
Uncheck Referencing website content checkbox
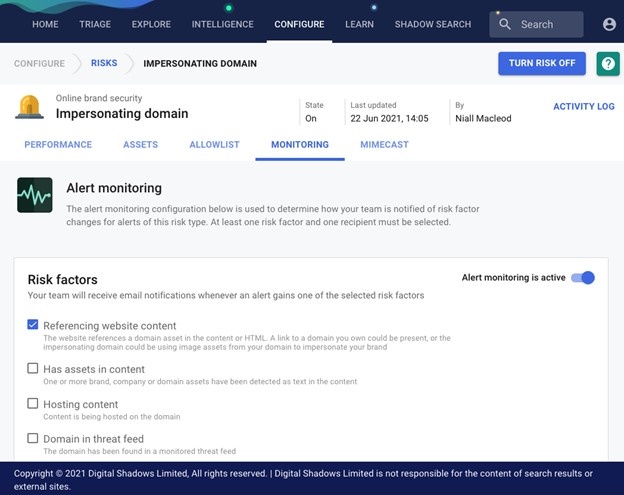tap(33, 325)
